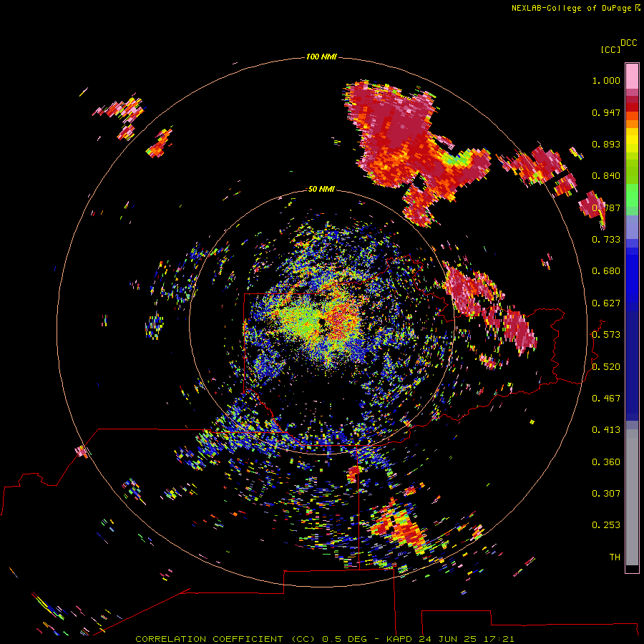Click the 0.840 color scale label
Viewport: 644px width, 644px height.
[606, 176]
